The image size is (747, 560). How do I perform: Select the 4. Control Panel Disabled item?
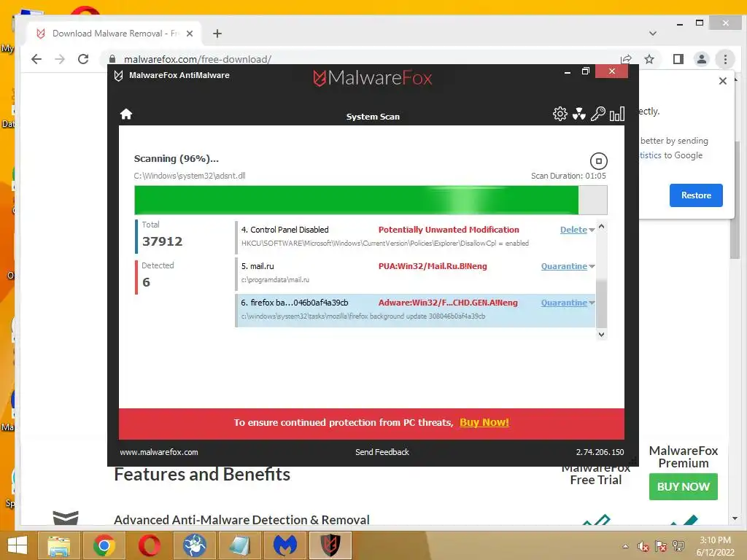(415, 237)
